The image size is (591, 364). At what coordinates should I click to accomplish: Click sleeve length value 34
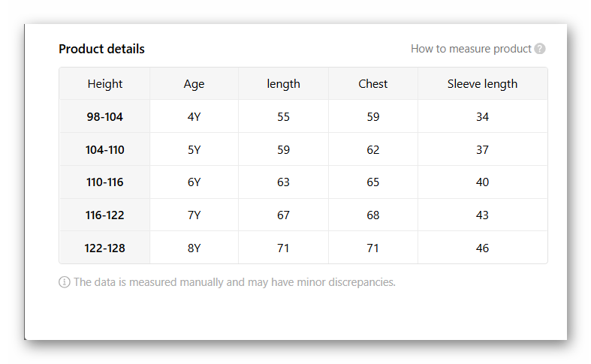tap(482, 117)
